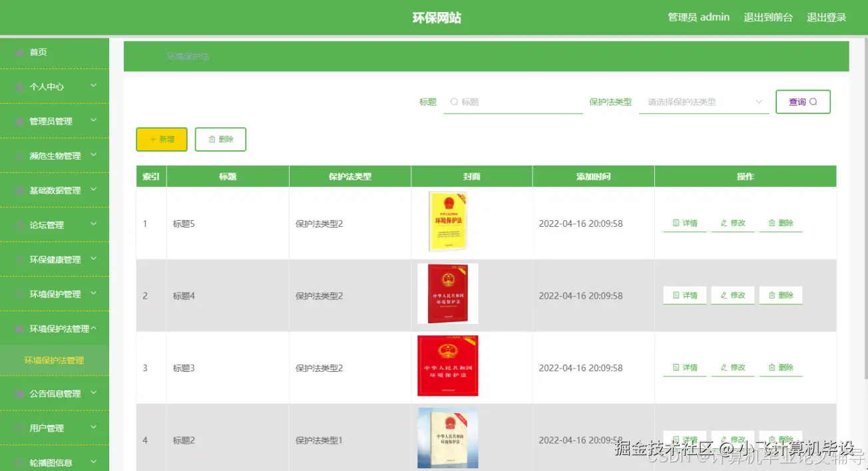The width and height of the screenshot is (868, 471).
Task: Click 管理员 admin in the header
Action: click(699, 17)
